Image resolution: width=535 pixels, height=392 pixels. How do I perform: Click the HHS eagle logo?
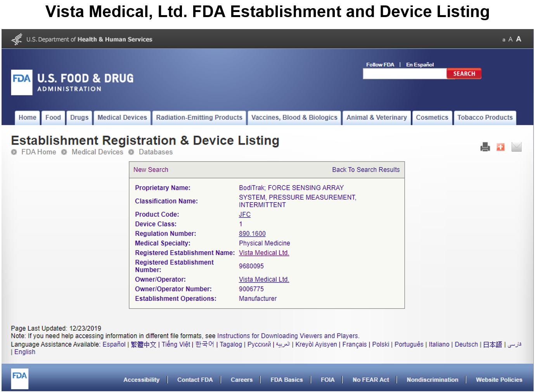[17, 39]
